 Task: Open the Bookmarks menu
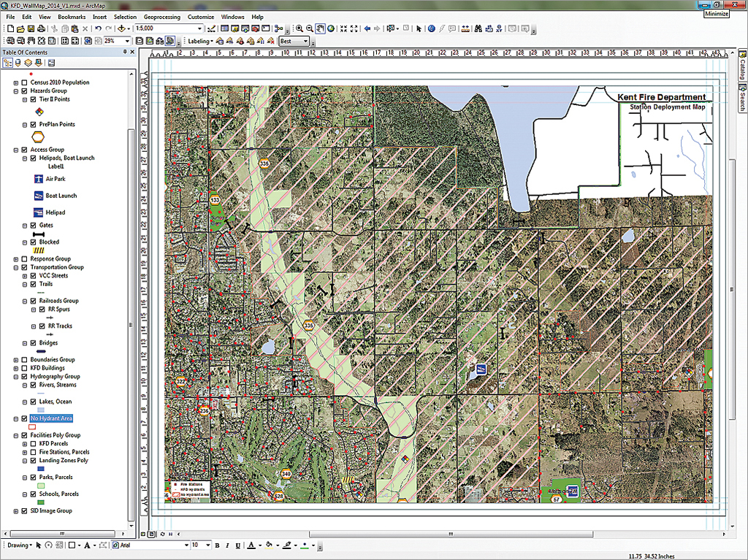(x=72, y=16)
